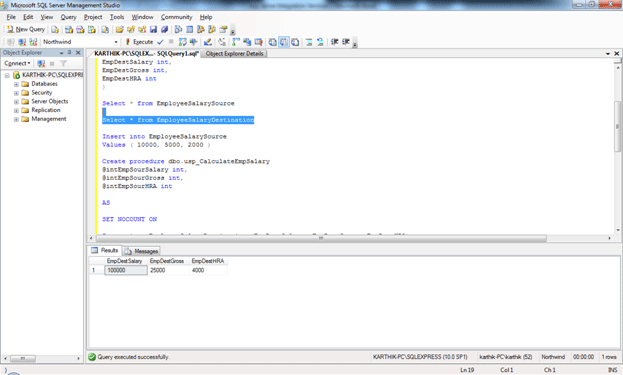This screenshot has width=623, height=375.
Task: Open the Connect dropdown in Object Explorer
Action: tap(17, 63)
